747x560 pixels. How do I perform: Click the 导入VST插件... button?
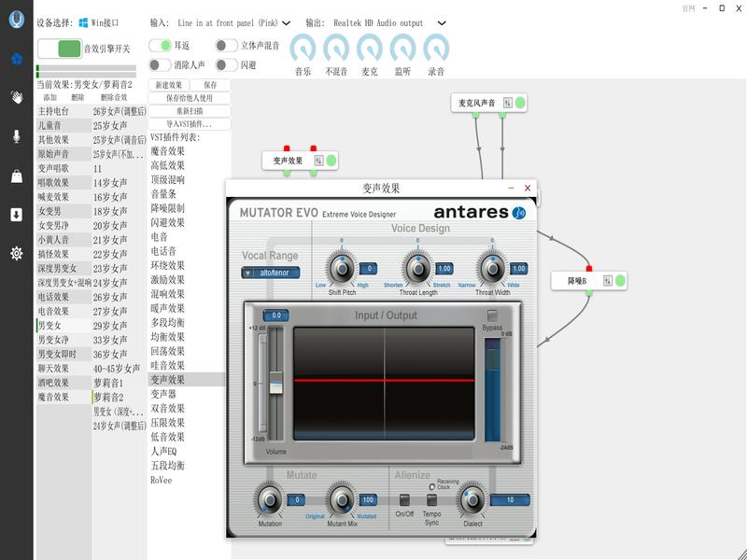coord(190,124)
